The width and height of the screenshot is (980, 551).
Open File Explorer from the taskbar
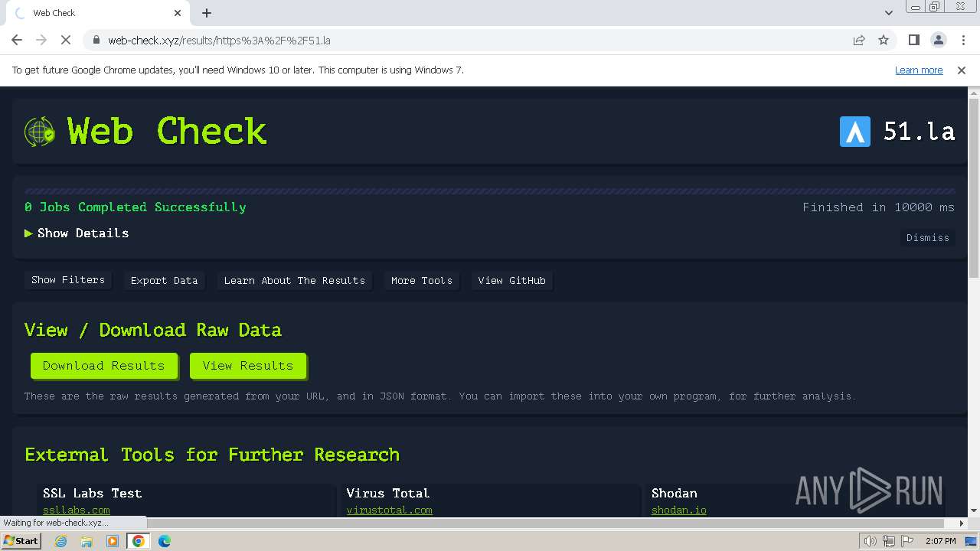[x=87, y=541]
